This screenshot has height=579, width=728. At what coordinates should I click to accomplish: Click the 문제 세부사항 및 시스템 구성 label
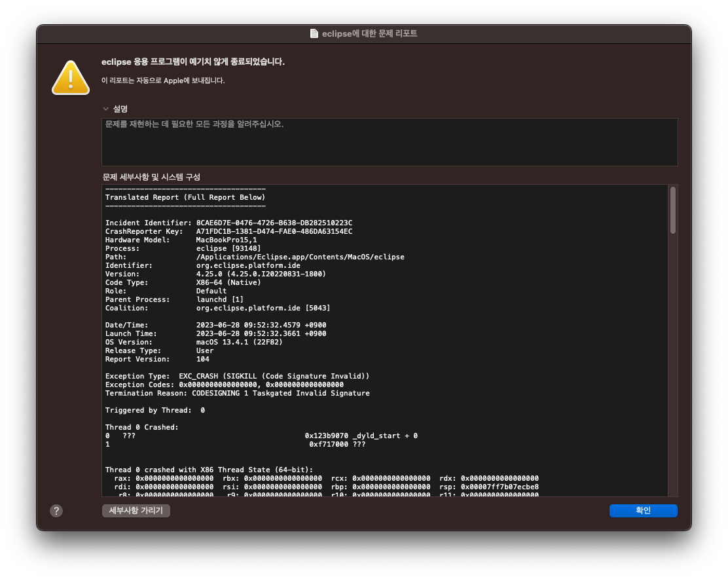click(x=151, y=177)
